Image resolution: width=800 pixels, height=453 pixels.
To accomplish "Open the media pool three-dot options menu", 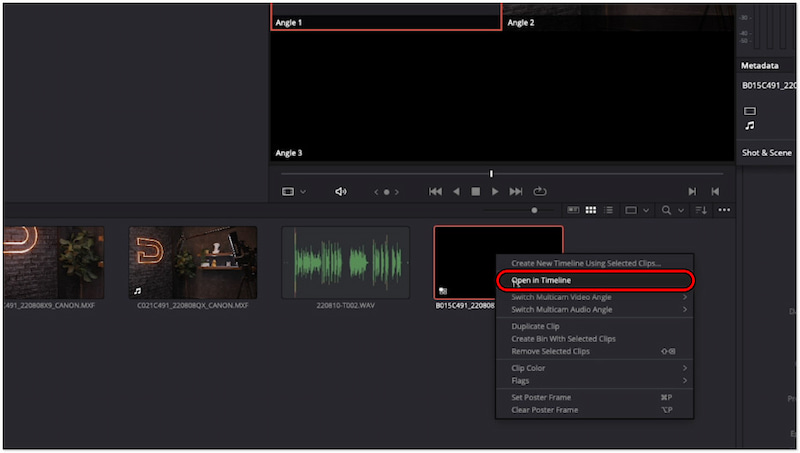I will coord(724,210).
